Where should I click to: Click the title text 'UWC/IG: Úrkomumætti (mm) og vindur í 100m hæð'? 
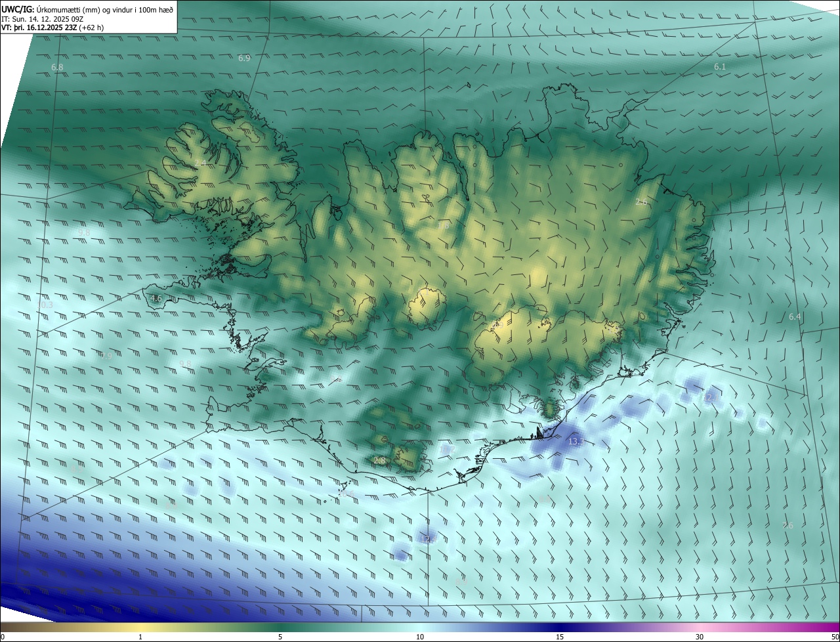click(87, 10)
